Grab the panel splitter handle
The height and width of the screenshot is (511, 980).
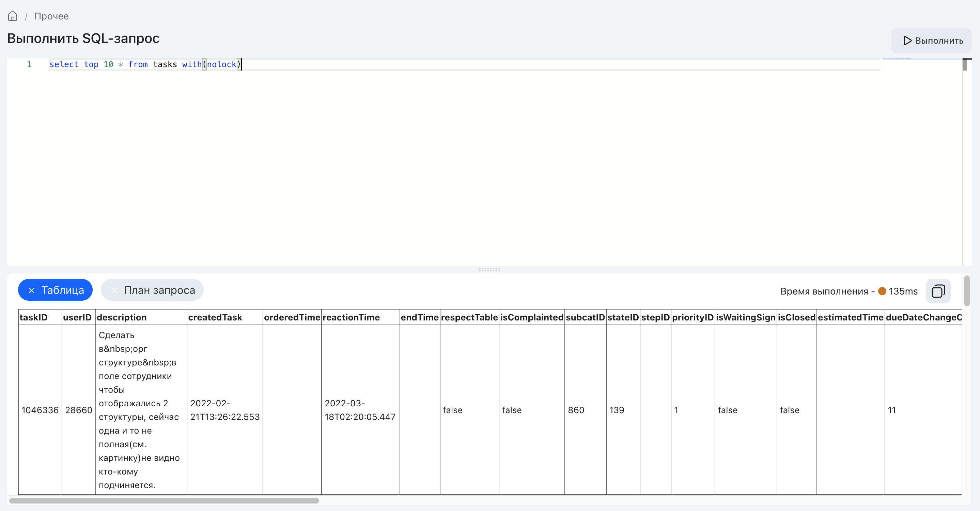pos(489,269)
